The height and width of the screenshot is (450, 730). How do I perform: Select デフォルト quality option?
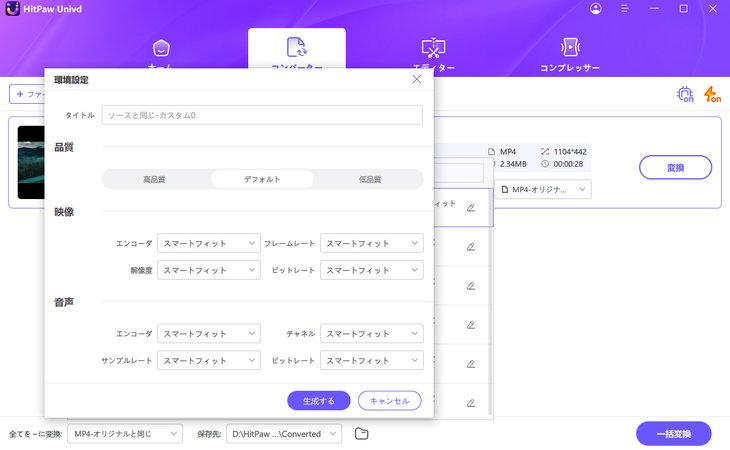point(262,179)
